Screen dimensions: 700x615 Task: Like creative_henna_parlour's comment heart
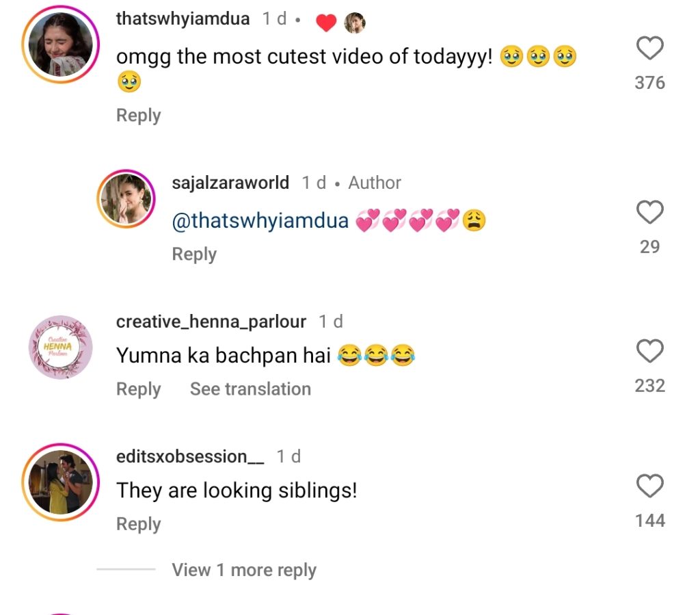(x=649, y=352)
